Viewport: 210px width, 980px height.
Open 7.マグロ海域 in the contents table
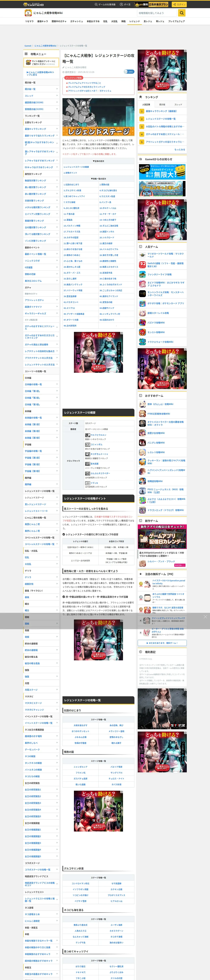click(70, 202)
